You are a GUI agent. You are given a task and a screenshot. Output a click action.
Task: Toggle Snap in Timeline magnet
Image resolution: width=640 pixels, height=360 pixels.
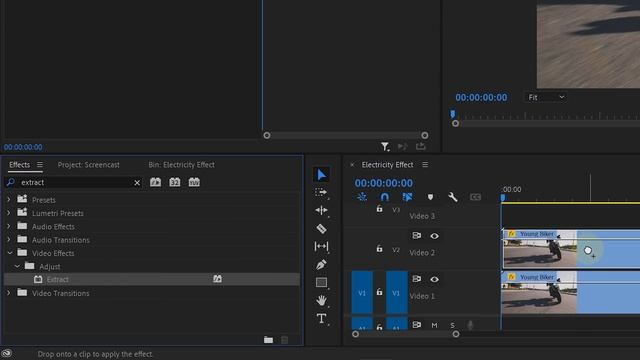coord(384,197)
